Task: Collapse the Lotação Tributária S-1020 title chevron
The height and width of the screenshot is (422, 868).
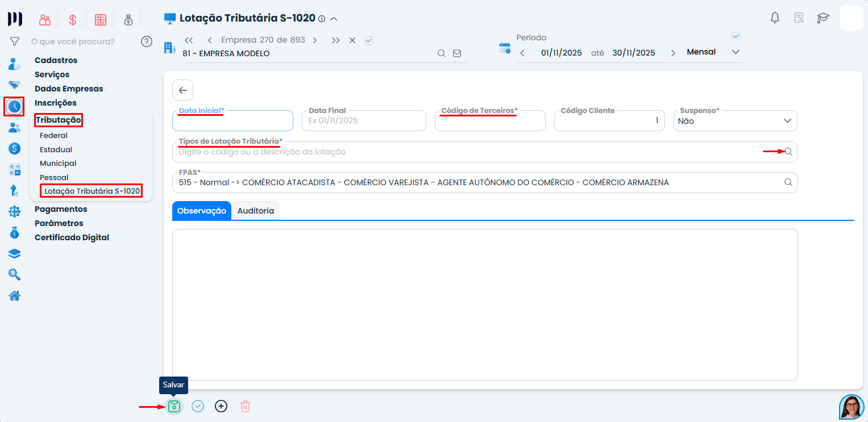Action: point(334,19)
